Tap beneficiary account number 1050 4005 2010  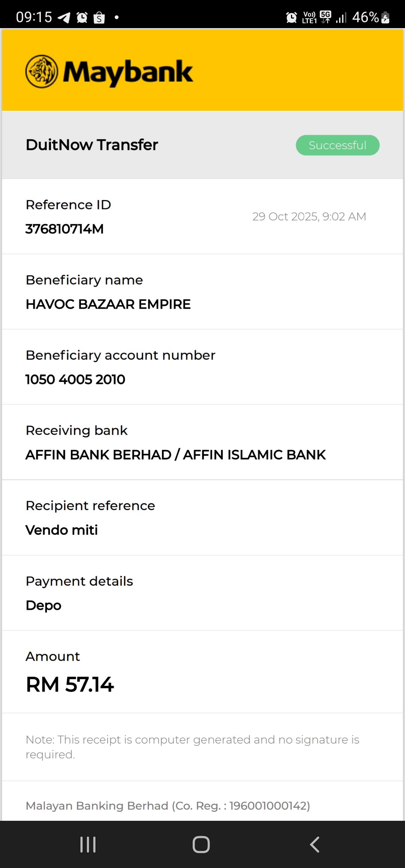tap(75, 379)
